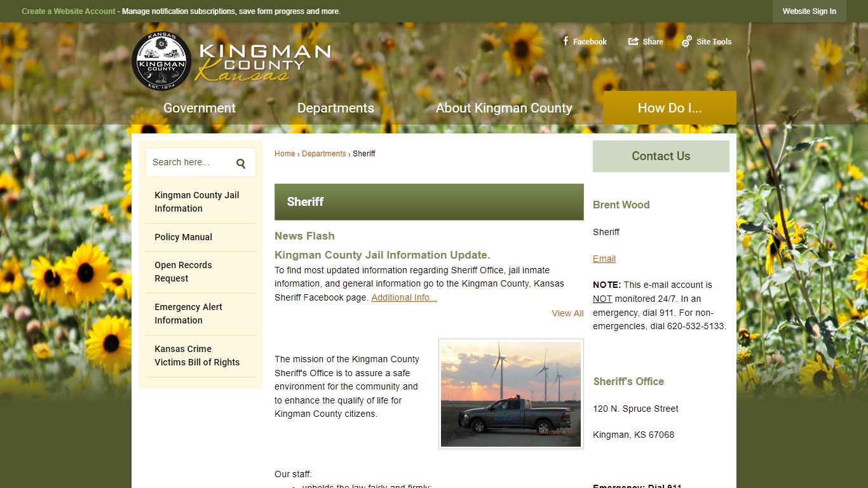Open Site Tools gear icon
This screenshot has width=868, height=488.
tap(687, 41)
